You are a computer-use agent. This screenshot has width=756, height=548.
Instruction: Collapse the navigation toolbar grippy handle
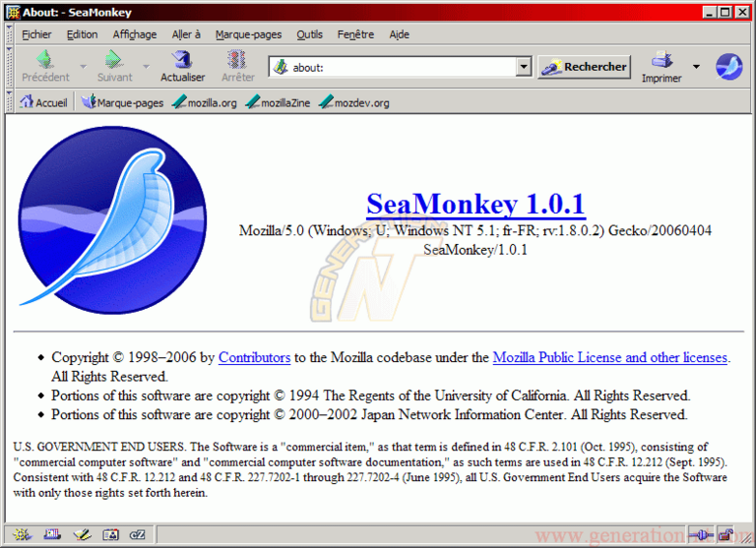pyautogui.click(x=9, y=67)
